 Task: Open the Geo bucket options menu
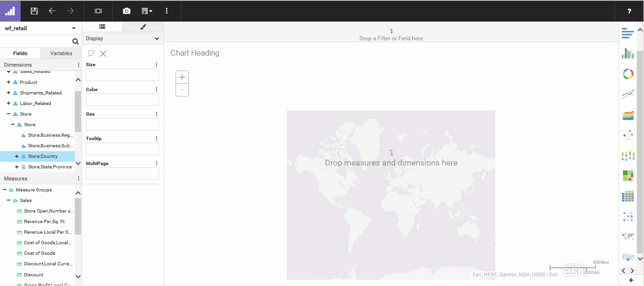(156, 114)
